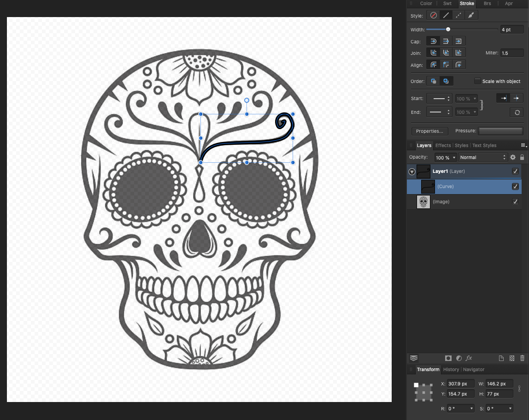Select the no-stroke style icon

pos(433,15)
